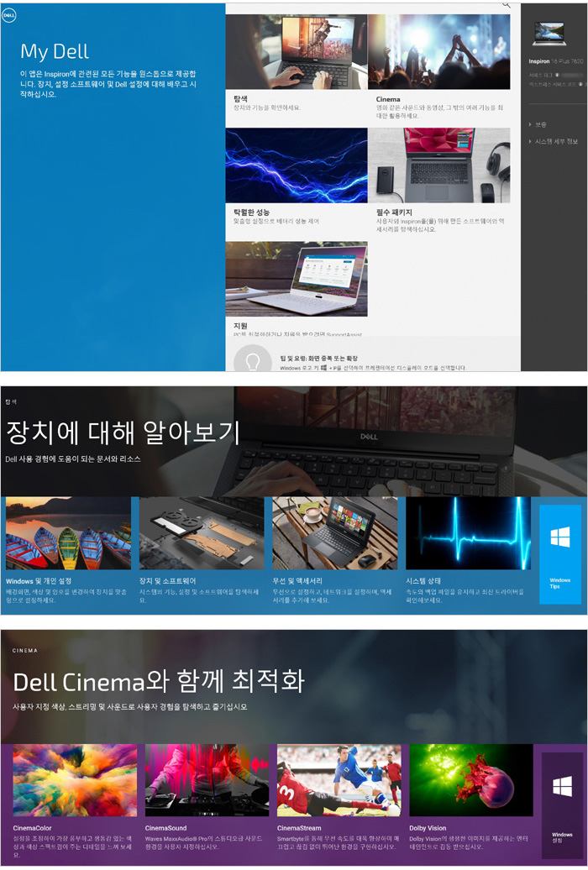Image resolution: width=588 pixels, height=870 pixels.
Task: Open CinemaSound DJ waveform thumbnail
Action: click(207, 781)
